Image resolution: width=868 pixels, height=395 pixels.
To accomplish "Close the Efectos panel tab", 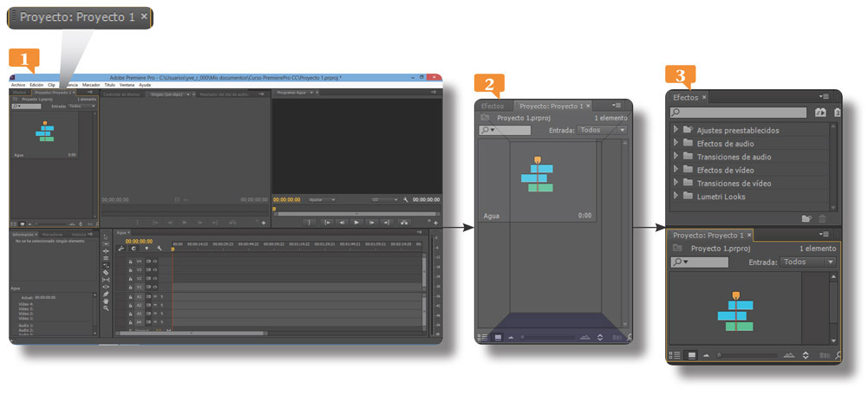I will [x=705, y=98].
